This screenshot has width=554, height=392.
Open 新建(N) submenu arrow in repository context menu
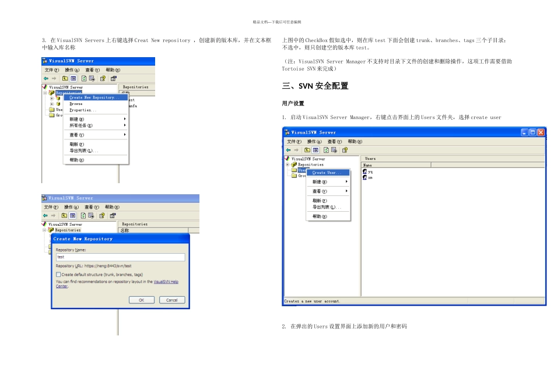(125, 119)
